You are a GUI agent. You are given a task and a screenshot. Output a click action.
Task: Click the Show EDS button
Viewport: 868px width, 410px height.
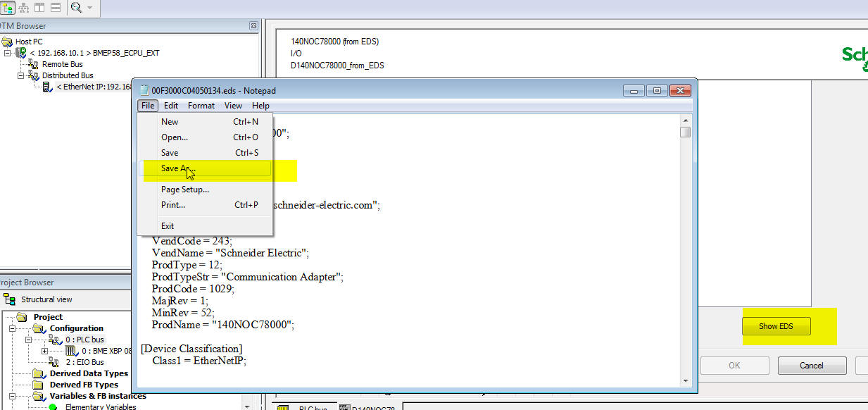pos(776,326)
